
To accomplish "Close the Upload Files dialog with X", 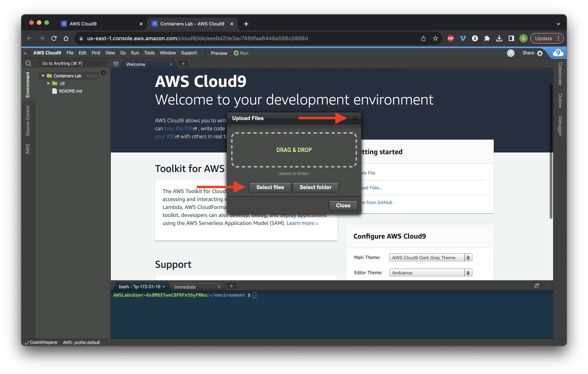I will [x=355, y=119].
